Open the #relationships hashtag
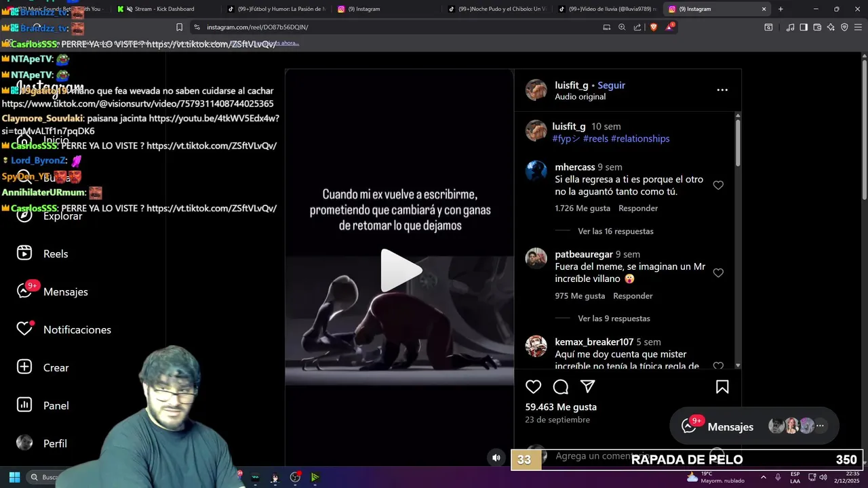 point(640,138)
